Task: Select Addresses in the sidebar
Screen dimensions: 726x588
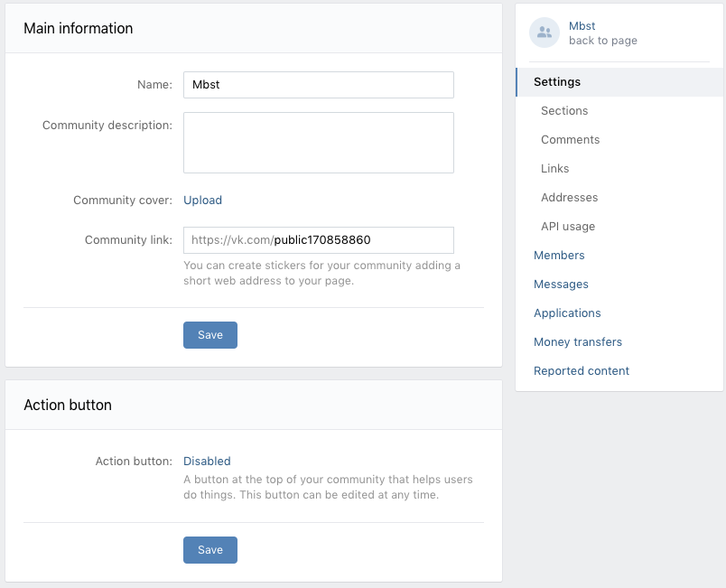Action: pyautogui.click(x=569, y=198)
